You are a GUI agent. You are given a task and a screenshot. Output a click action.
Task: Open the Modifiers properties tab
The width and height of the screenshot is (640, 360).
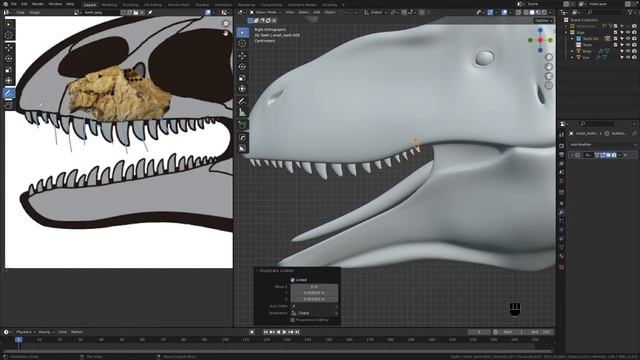(x=562, y=212)
